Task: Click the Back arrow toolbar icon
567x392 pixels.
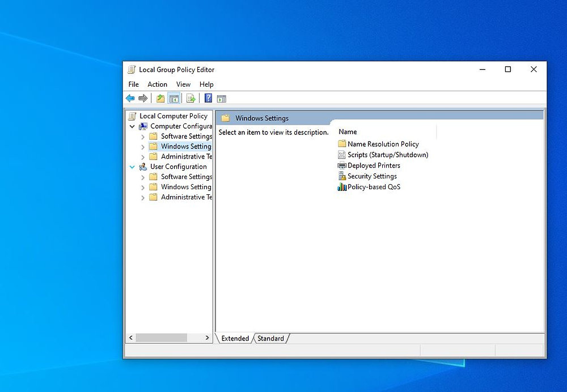Action: pyautogui.click(x=130, y=98)
